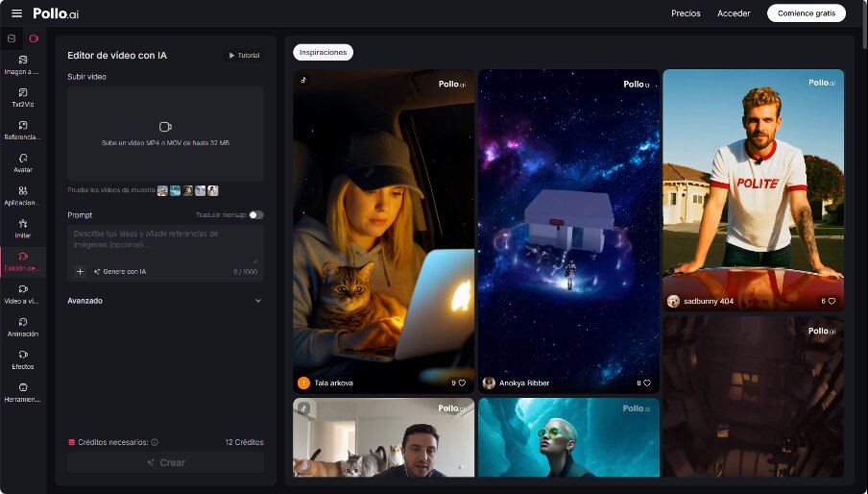The height and width of the screenshot is (494, 868).
Task: Enable the Traducir mensaje toggle
Action: (255, 215)
